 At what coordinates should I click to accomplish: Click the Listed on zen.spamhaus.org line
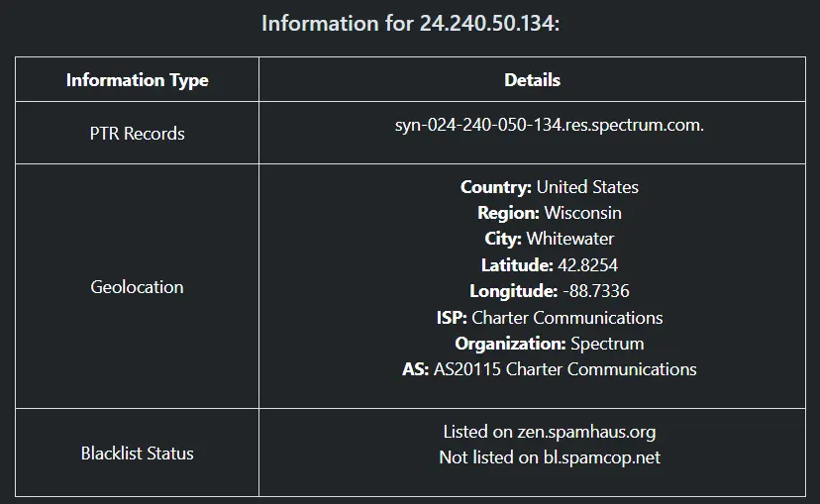pyautogui.click(x=549, y=432)
